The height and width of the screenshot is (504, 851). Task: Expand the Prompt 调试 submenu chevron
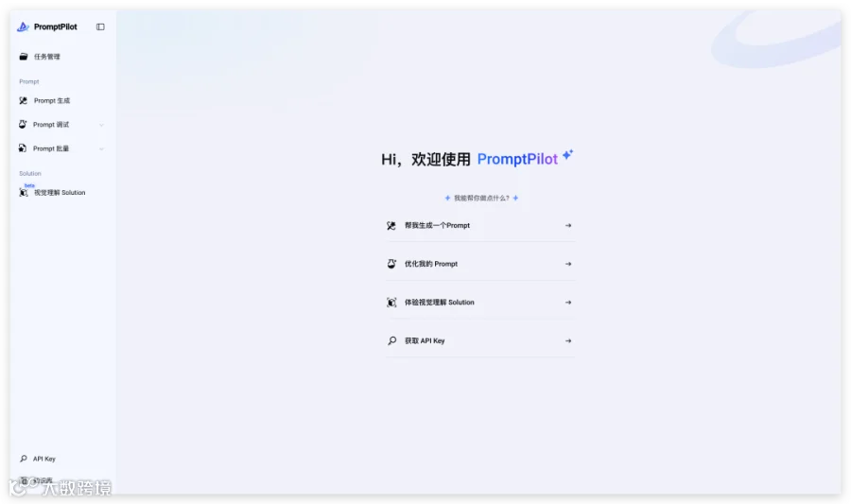click(x=101, y=125)
